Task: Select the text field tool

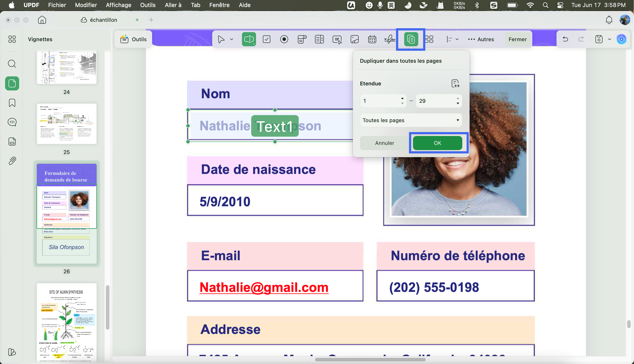Action: point(249,39)
